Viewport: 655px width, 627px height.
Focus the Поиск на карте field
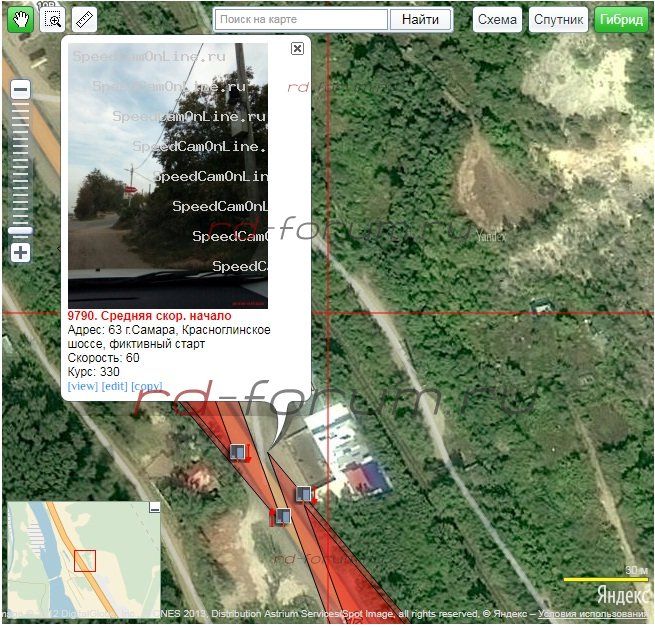pyautogui.click(x=301, y=20)
